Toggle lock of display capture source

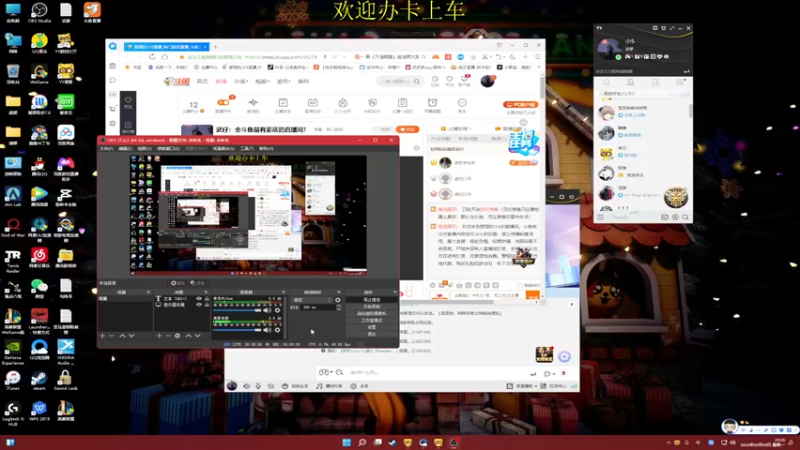[x=207, y=305]
